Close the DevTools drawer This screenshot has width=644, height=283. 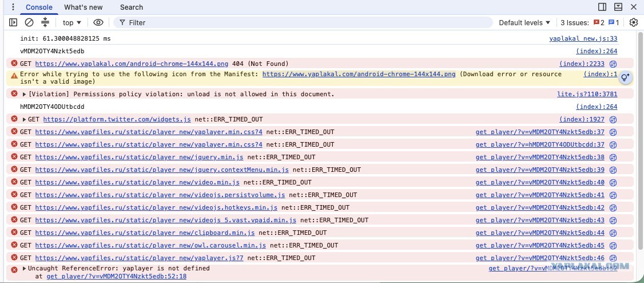coord(633,7)
